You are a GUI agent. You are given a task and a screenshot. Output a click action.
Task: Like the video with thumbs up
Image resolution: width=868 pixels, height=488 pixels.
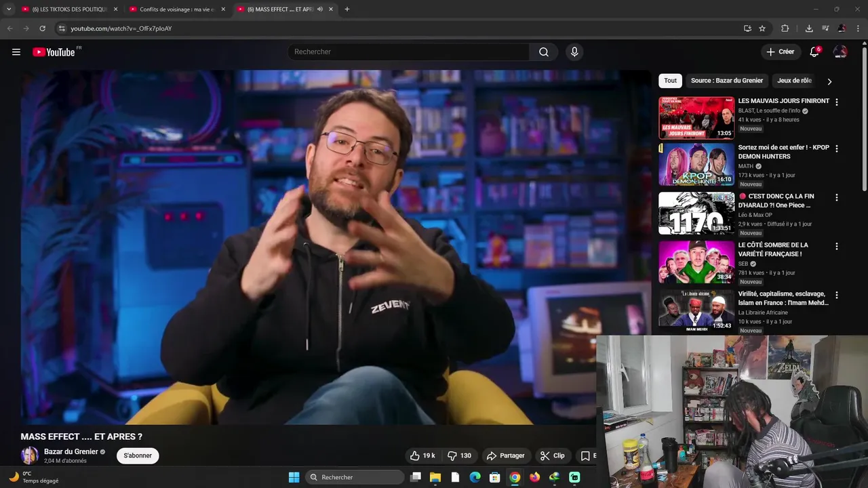(422, 455)
